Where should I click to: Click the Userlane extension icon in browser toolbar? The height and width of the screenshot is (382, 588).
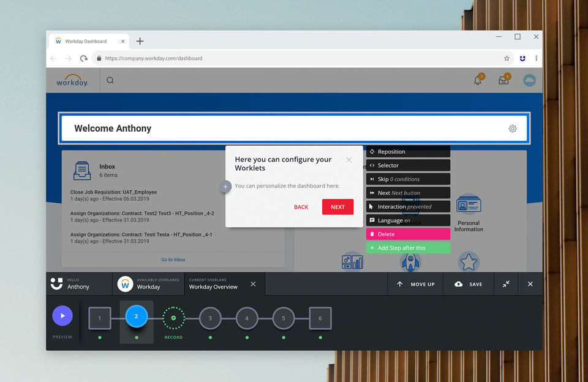[x=522, y=58]
